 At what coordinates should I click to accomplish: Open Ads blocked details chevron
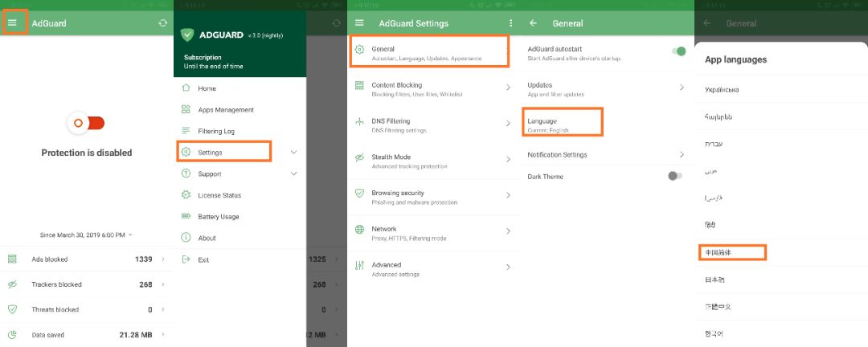162,259
